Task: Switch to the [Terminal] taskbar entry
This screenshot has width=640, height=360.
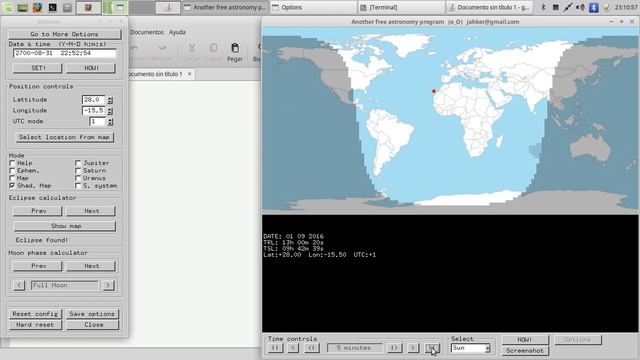Action: 401,7
